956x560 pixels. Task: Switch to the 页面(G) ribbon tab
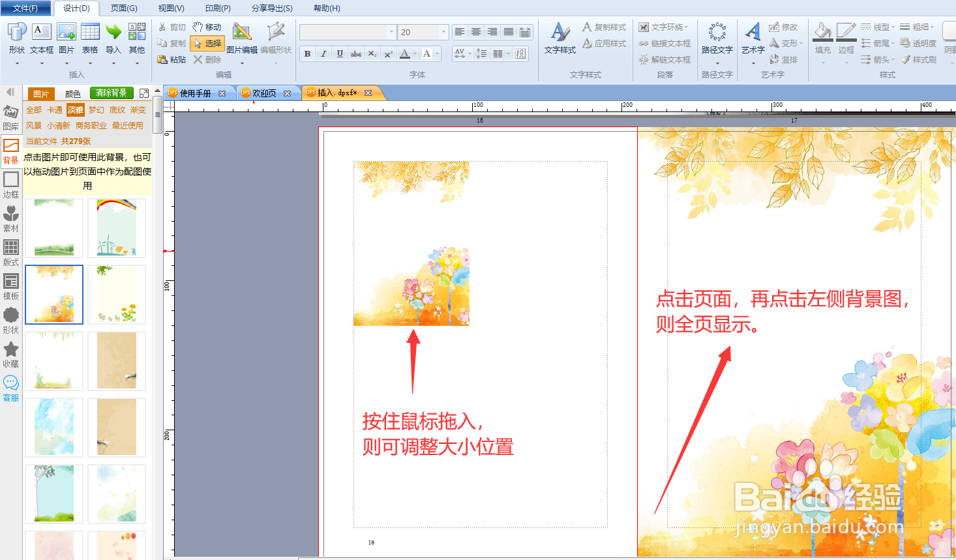tap(124, 8)
